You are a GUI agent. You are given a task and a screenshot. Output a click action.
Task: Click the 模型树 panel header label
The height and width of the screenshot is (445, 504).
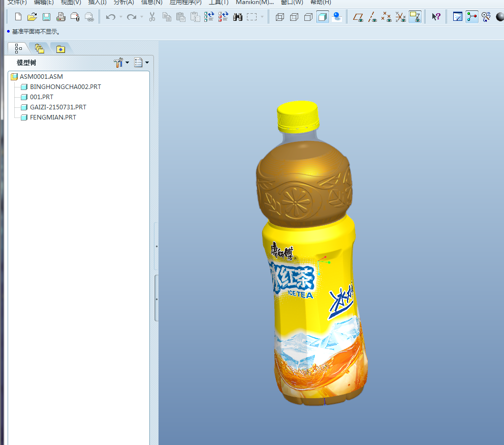[26, 63]
